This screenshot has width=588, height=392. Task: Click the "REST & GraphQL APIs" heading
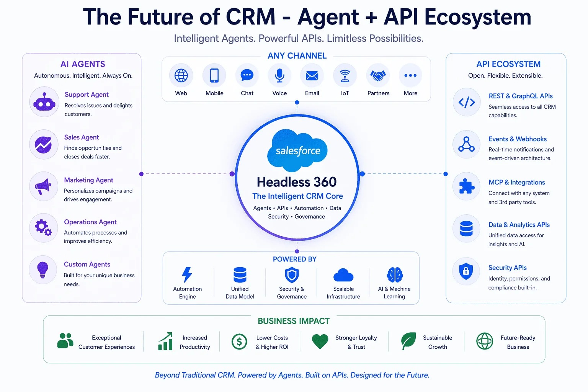(521, 96)
